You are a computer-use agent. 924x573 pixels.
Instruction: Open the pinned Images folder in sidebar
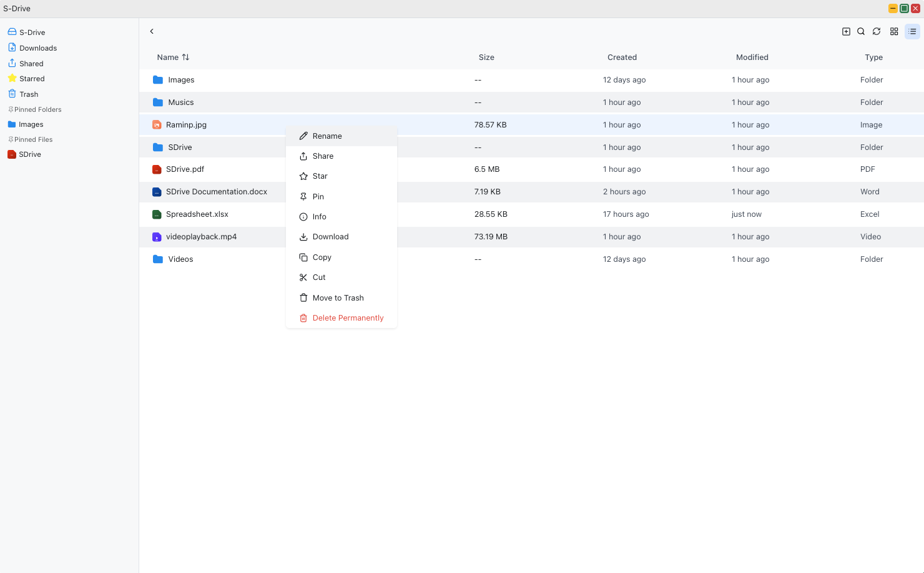pyautogui.click(x=31, y=124)
